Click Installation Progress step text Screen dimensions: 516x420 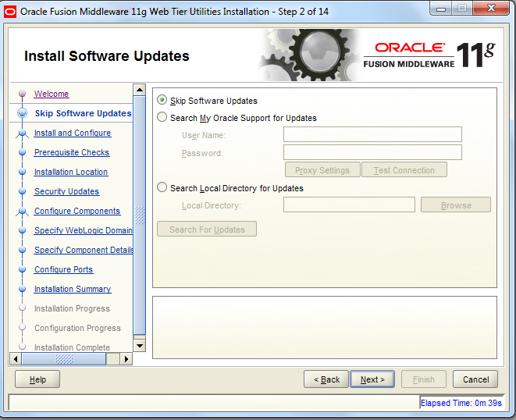72,308
